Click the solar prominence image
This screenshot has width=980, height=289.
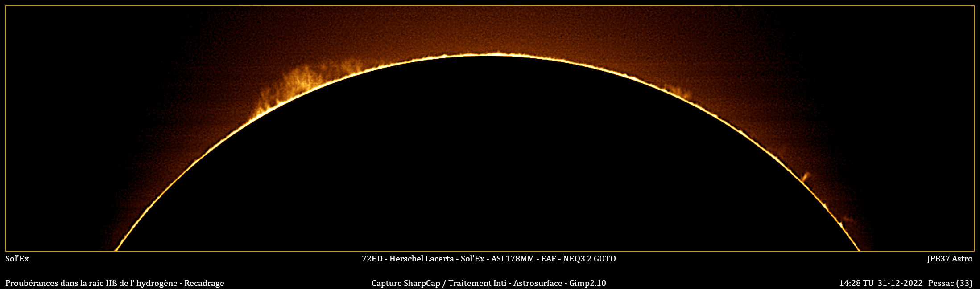point(490,129)
